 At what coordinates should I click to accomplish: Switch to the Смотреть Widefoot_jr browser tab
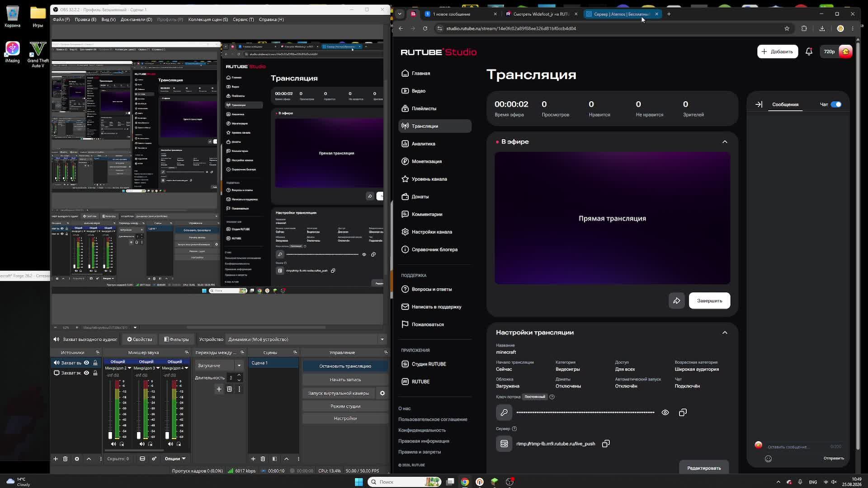point(542,14)
